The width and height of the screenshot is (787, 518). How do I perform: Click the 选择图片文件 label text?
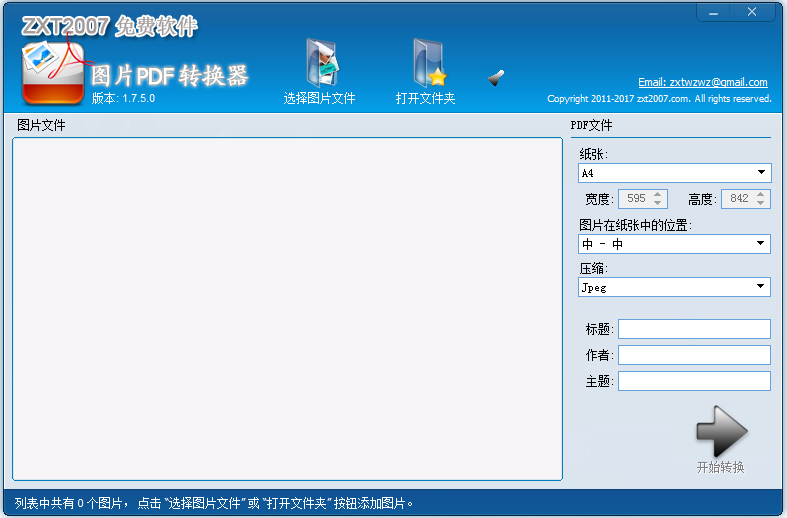click(319, 98)
